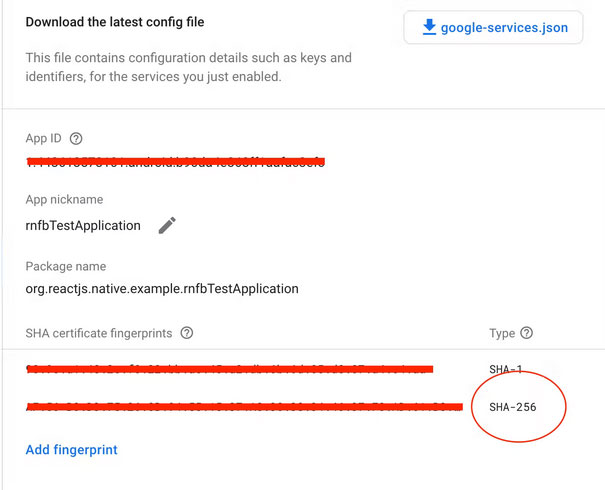Click the App nickname field label
Image resolution: width=605 pixels, height=490 pixels.
[x=64, y=199]
